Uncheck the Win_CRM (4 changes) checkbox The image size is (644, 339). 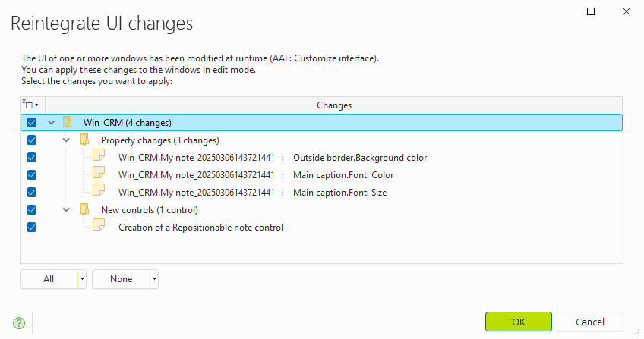pos(32,123)
